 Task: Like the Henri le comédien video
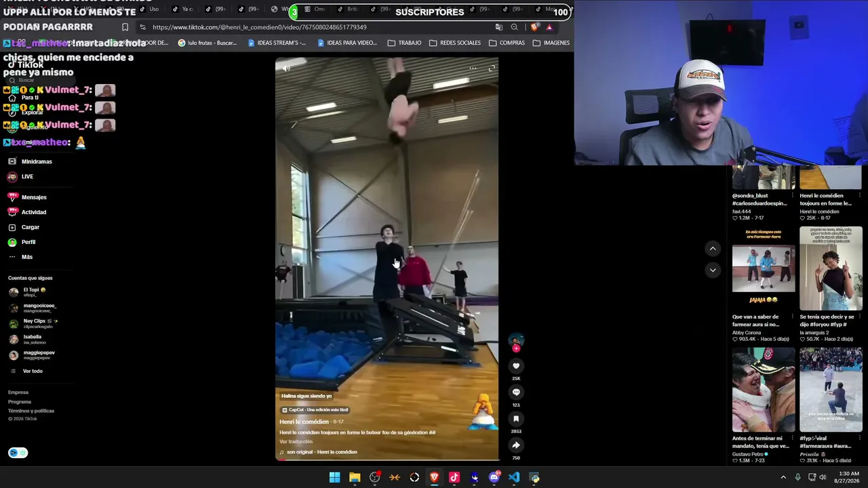[x=516, y=366]
